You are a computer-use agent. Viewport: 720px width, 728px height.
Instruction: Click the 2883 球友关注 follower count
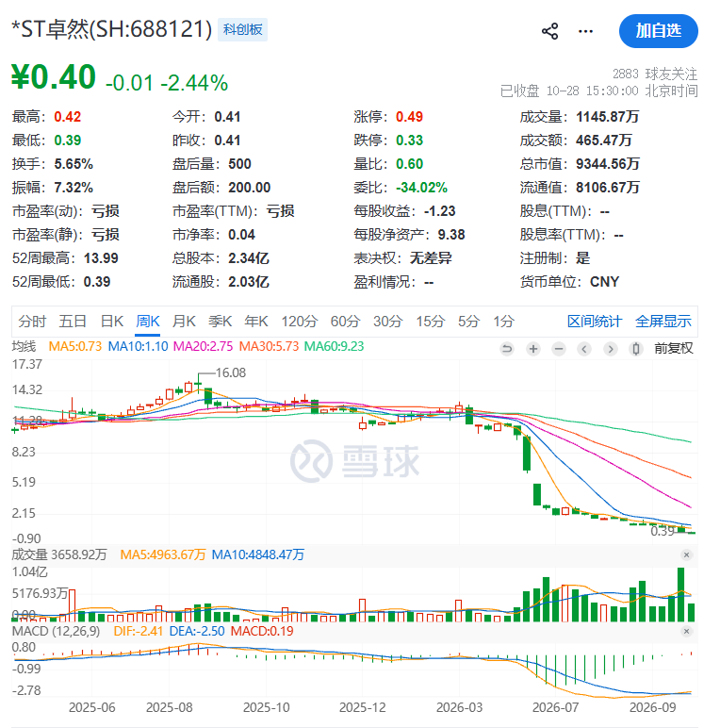click(655, 74)
